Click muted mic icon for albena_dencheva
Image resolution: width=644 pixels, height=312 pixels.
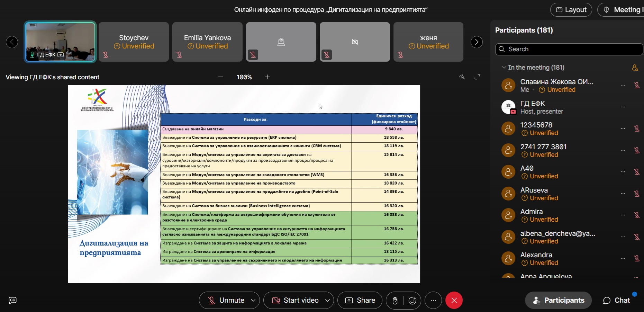[x=637, y=237]
